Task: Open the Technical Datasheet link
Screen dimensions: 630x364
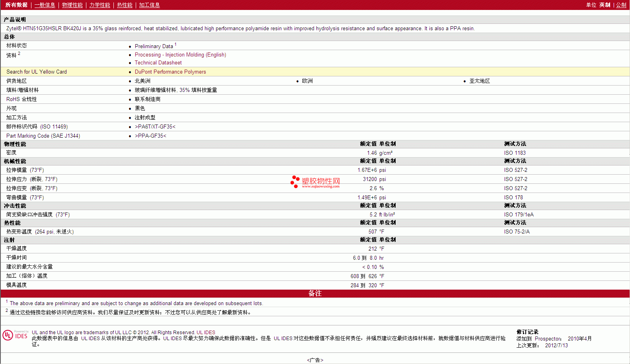Action: [x=158, y=63]
